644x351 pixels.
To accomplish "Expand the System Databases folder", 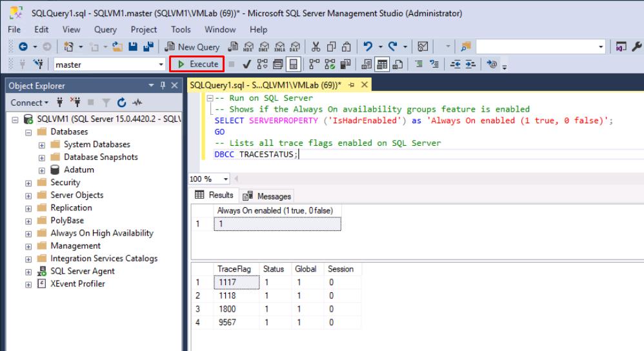I will click(x=42, y=145).
